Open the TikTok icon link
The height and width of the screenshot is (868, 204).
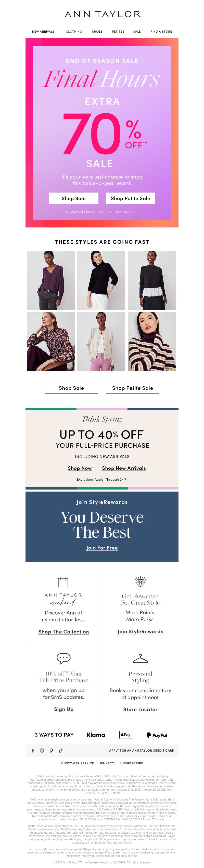coord(61,750)
